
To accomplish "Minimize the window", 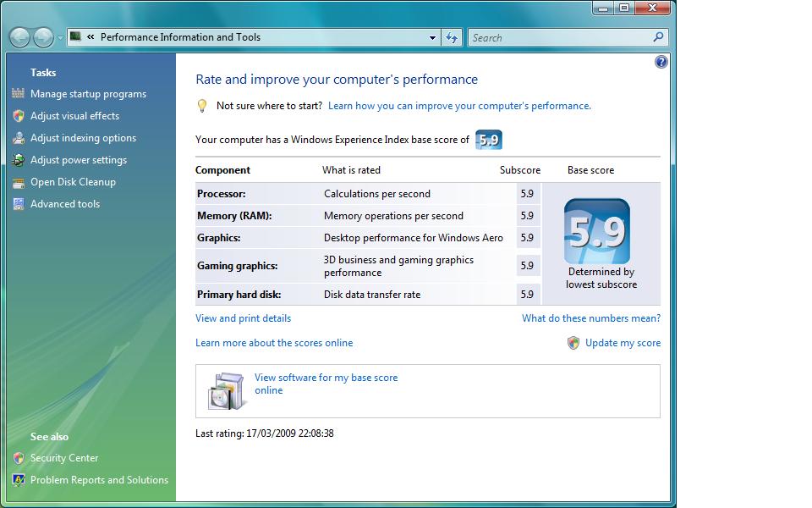I will point(603,8).
